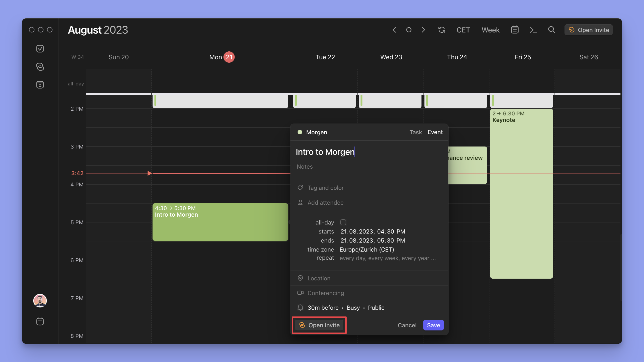Select the Fri 25 day header
Screen dimensions: 644x362
[523, 57]
